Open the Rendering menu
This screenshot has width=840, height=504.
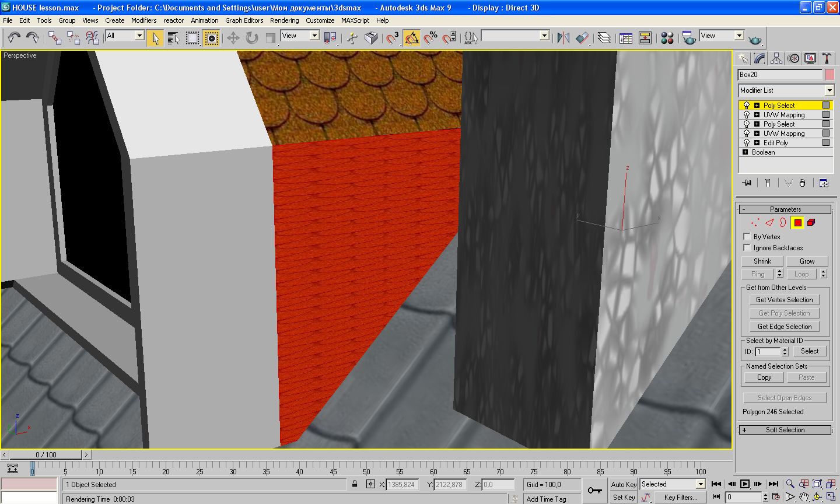click(284, 20)
